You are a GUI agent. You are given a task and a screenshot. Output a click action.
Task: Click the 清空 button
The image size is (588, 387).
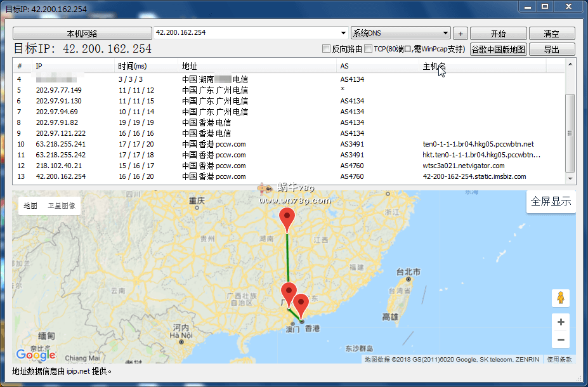[551, 34]
